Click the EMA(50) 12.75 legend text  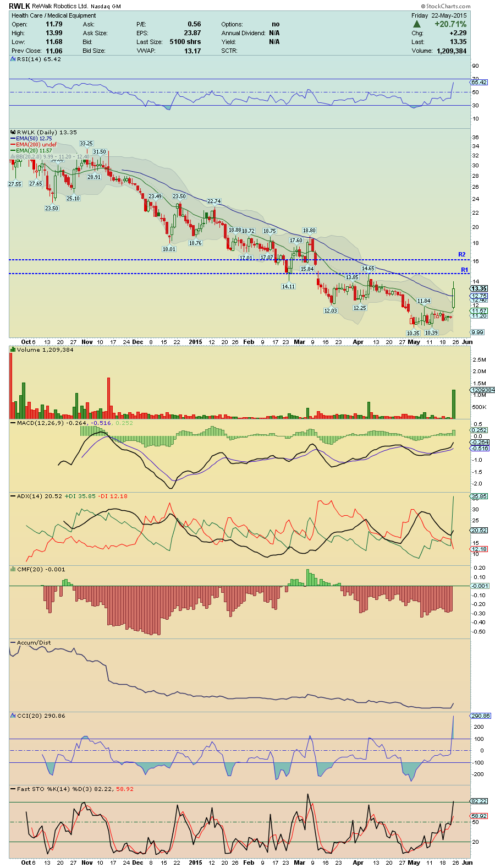[34, 139]
